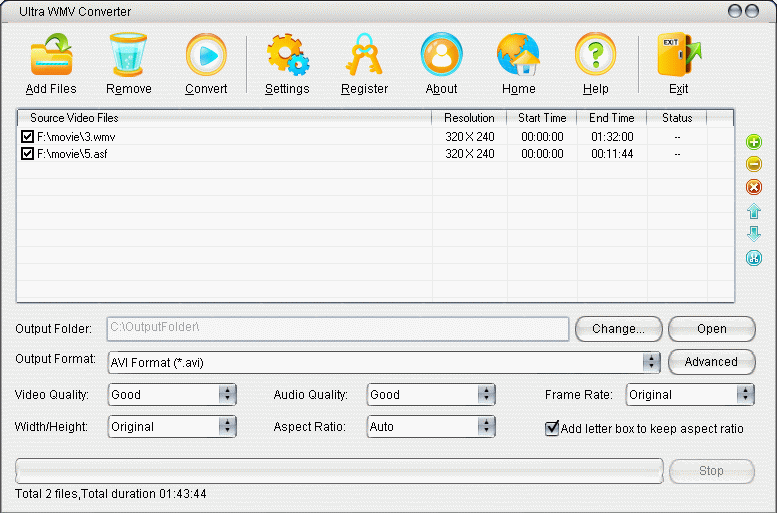Click the Advanced button

(x=712, y=362)
